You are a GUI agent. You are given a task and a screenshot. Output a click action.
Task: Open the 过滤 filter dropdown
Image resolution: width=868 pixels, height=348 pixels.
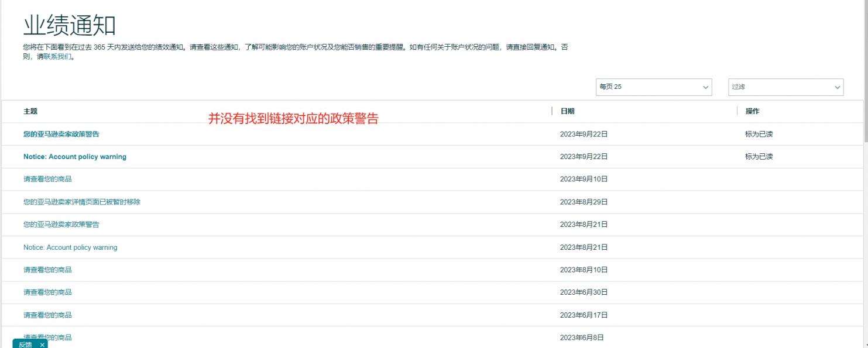click(785, 87)
